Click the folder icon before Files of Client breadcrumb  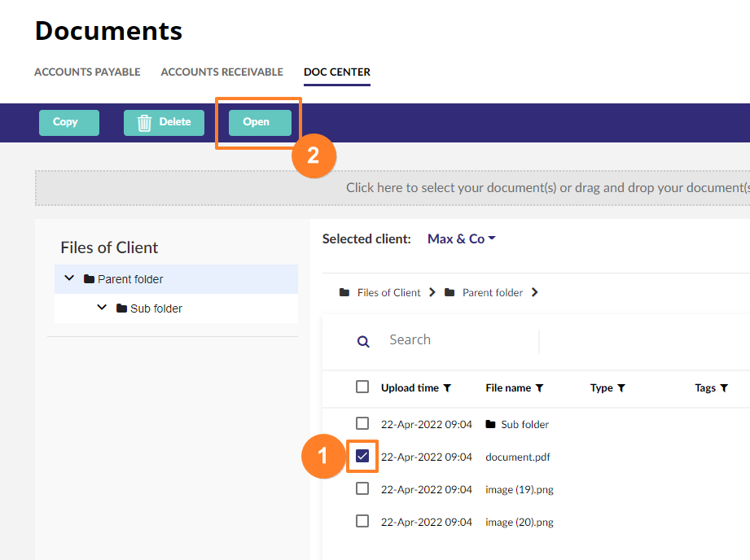344,292
